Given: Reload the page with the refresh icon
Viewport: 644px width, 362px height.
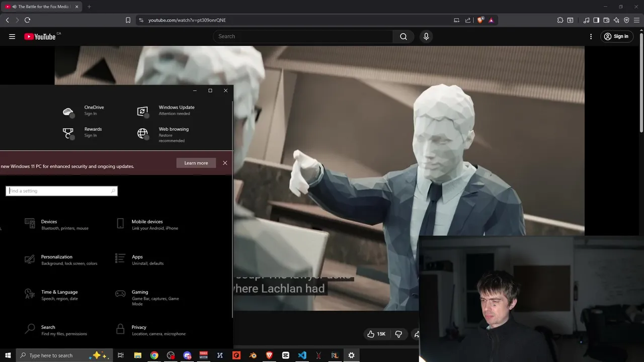Looking at the screenshot, I should pyautogui.click(x=27, y=20).
